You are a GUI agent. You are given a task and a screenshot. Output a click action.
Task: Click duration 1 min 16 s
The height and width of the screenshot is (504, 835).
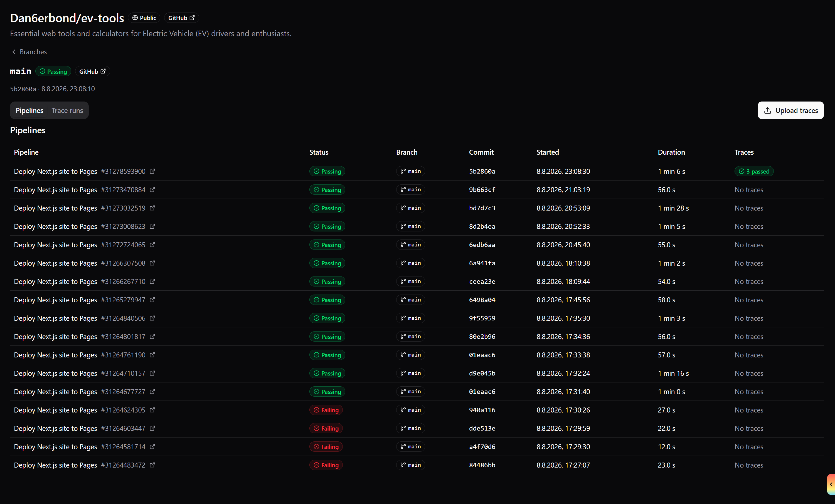pyautogui.click(x=673, y=373)
